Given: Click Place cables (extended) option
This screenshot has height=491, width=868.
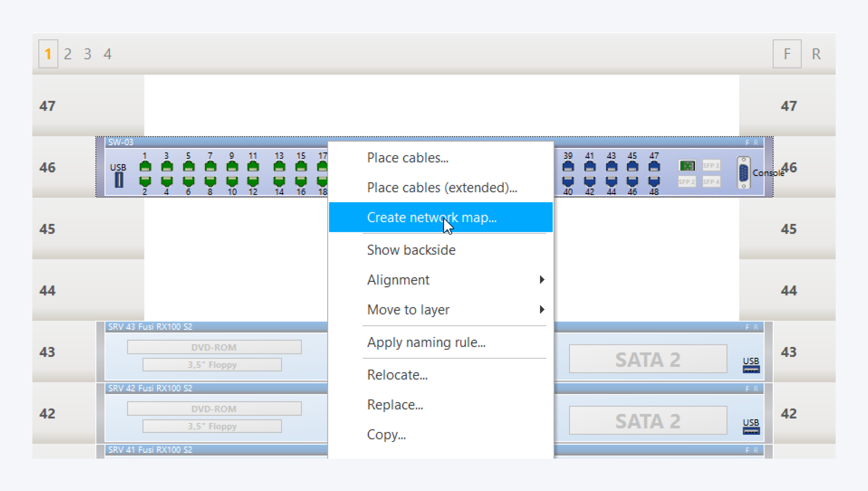Looking at the screenshot, I should pos(442,188).
